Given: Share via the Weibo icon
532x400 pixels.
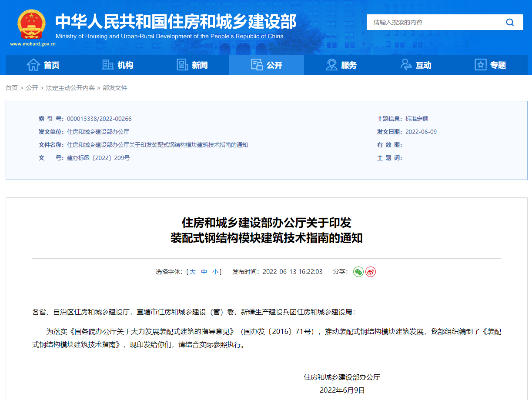Looking at the screenshot, I should pyautogui.click(x=371, y=272).
